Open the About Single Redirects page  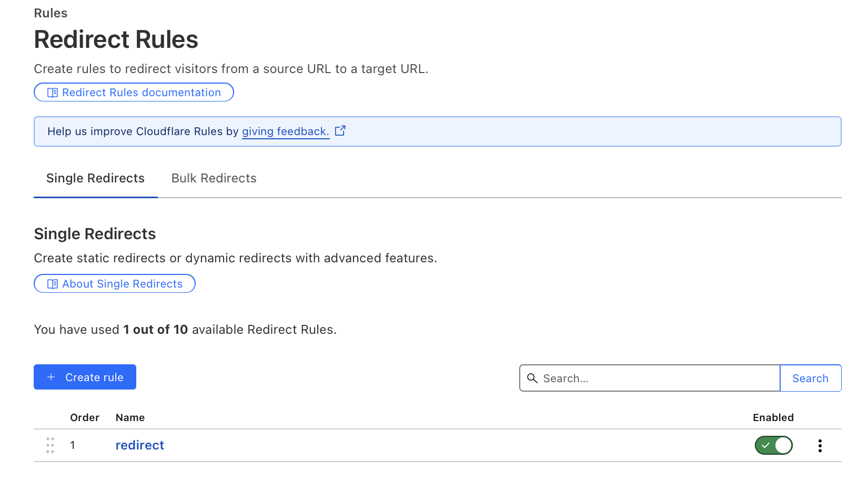(x=122, y=284)
